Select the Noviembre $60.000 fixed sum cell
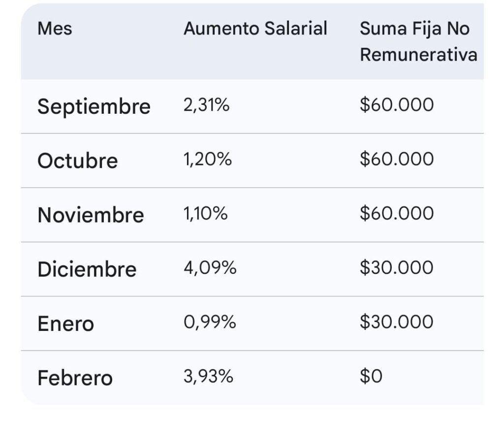This screenshot has height=425, width=504. click(x=397, y=214)
